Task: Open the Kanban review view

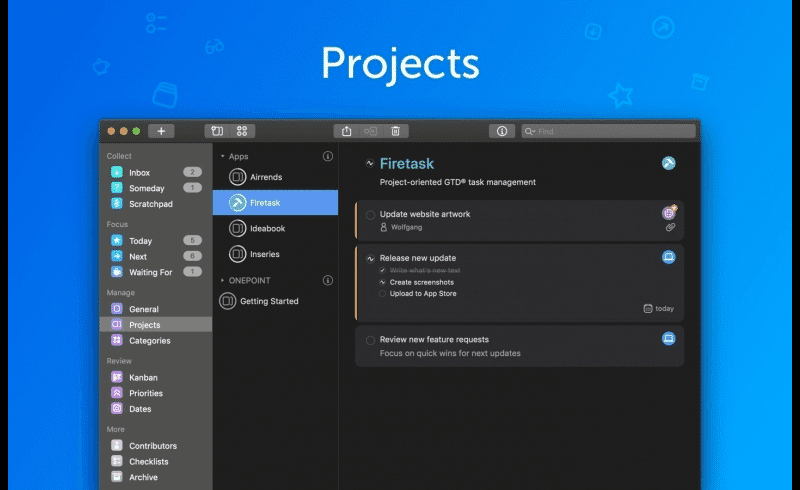Action: tap(156, 378)
